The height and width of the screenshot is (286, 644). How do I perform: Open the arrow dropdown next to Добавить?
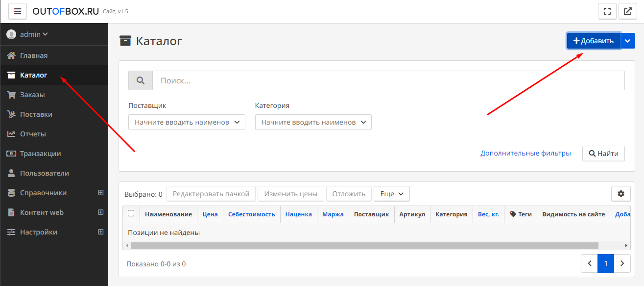coord(628,41)
